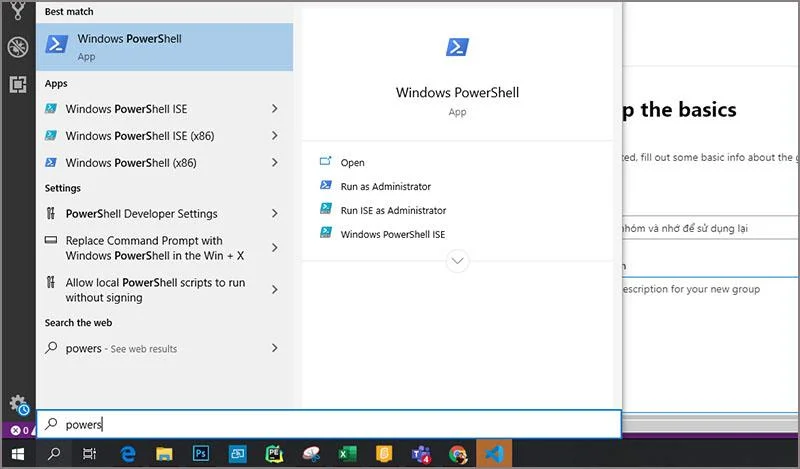Expand arrow for Windows PowerShell ISE (x86)
Image resolution: width=800 pixels, height=469 pixels.
pyautogui.click(x=274, y=136)
